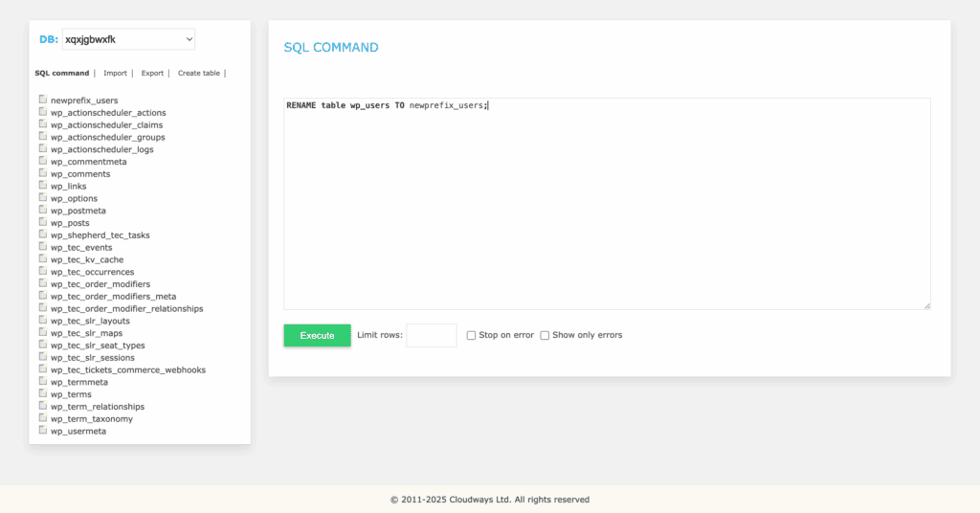
Task: Click table icon beside wp_actionscheduler_claims
Action: coord(42,123)
